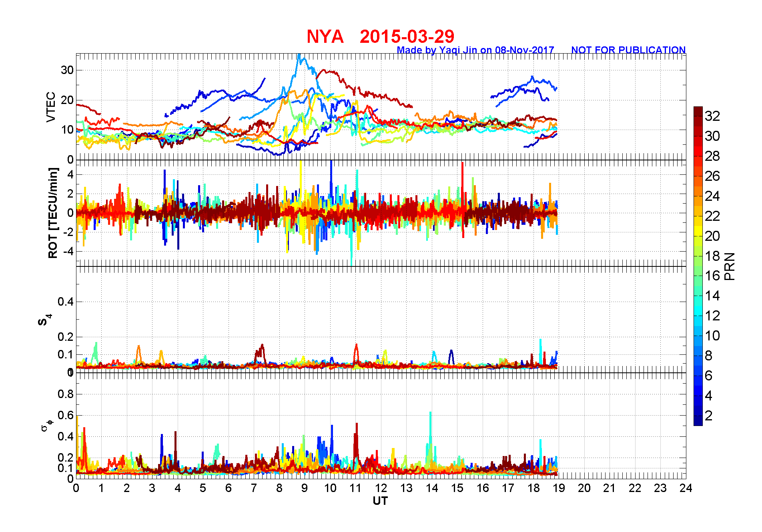Click x-axis hour label 21
Screen dimensions: 762x532
(x=610, y=488)
